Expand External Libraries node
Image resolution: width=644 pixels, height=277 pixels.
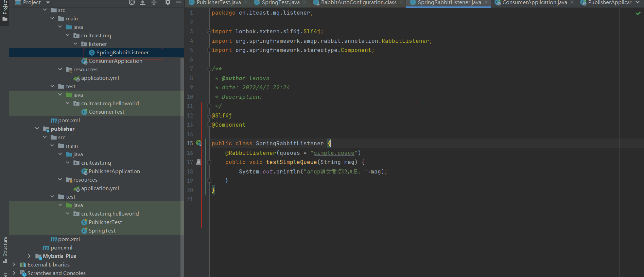click(x=14, y=264)
